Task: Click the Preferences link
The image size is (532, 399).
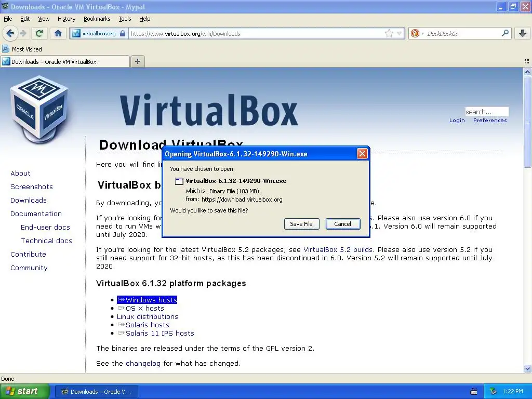Action: click(490, 121)
